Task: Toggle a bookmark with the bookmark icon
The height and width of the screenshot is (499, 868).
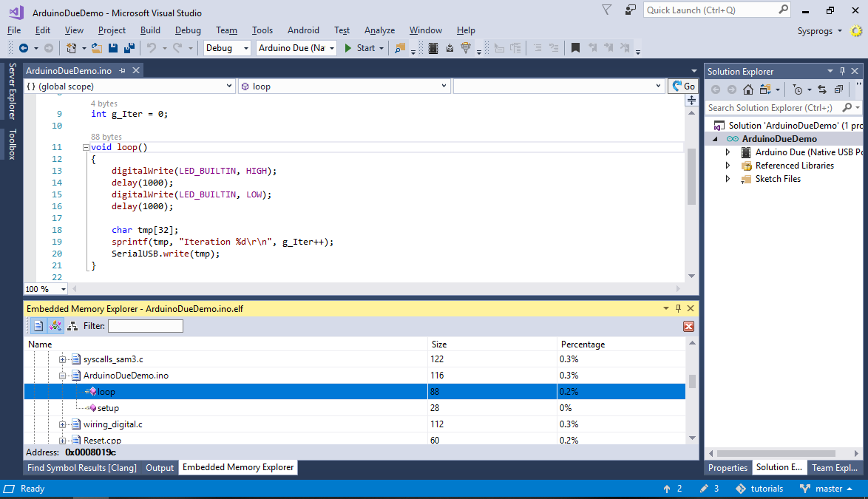Action: [575, 48]
